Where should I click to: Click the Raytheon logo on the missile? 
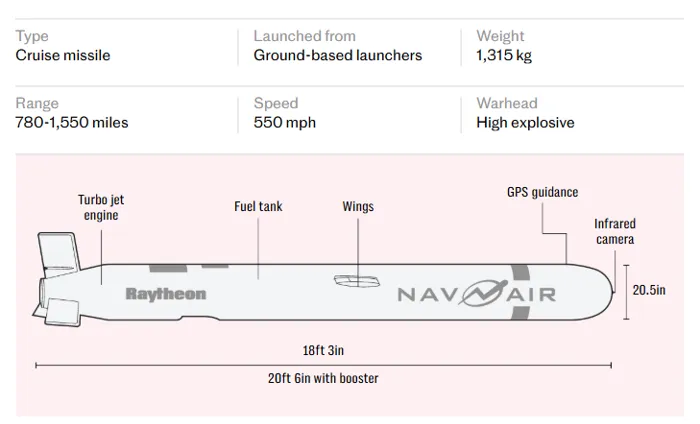(166, 294)
